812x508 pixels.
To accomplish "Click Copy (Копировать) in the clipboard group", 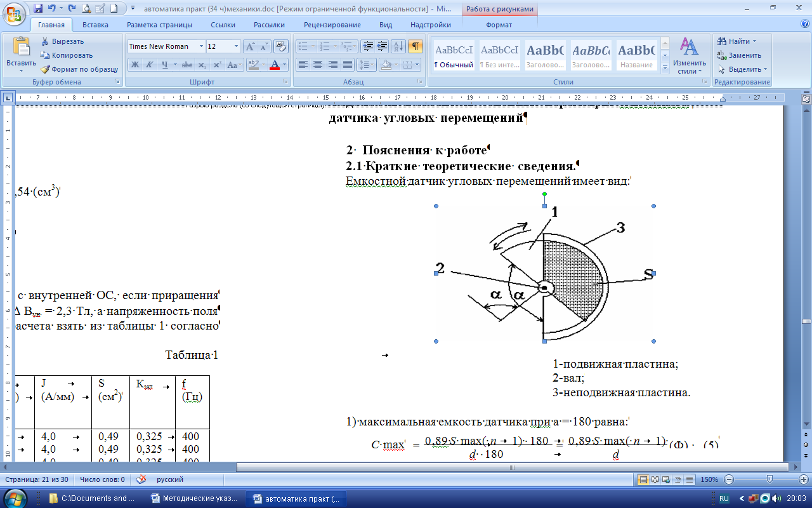I will (66, 55).
